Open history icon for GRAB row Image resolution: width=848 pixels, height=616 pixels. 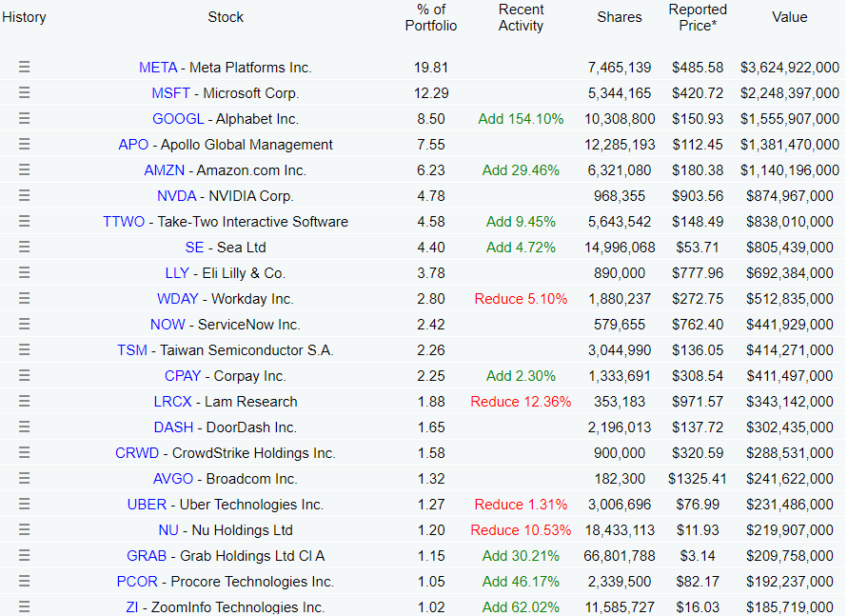pyautogui.click(x=25, y=555)
